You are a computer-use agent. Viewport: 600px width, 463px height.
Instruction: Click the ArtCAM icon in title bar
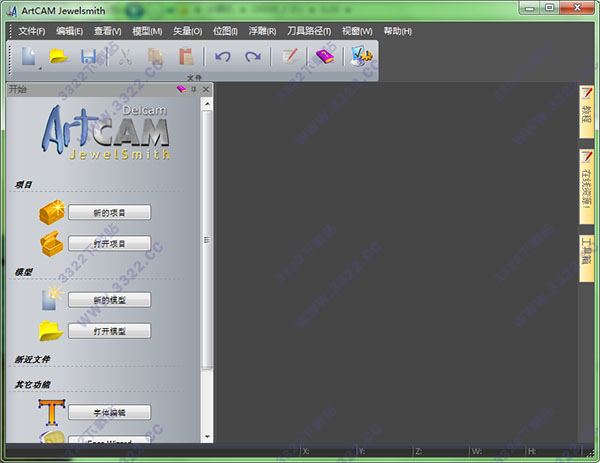tap(13, 11)
